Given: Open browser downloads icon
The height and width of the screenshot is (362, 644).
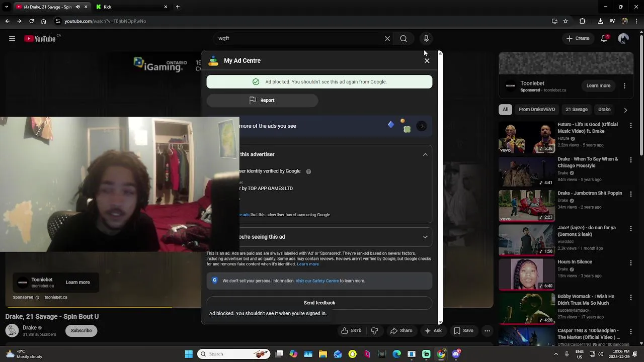Looking at the screenshot, I should 600,21.
